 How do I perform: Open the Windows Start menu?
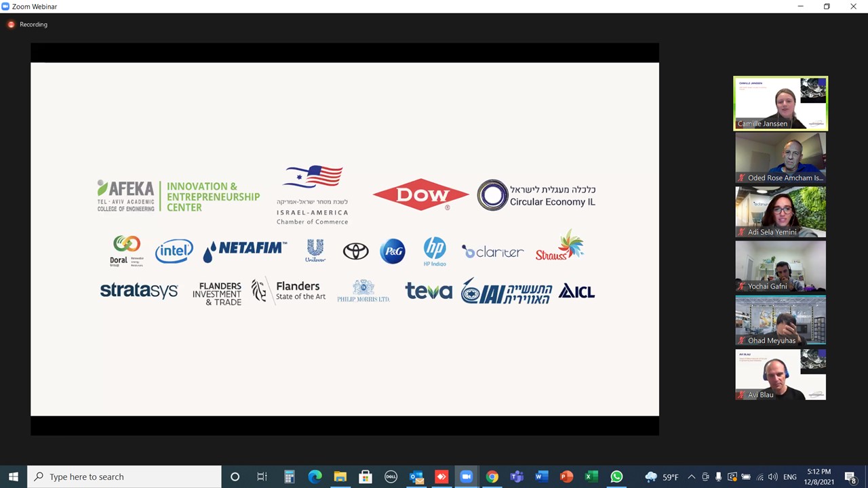[x=13, y=476]
